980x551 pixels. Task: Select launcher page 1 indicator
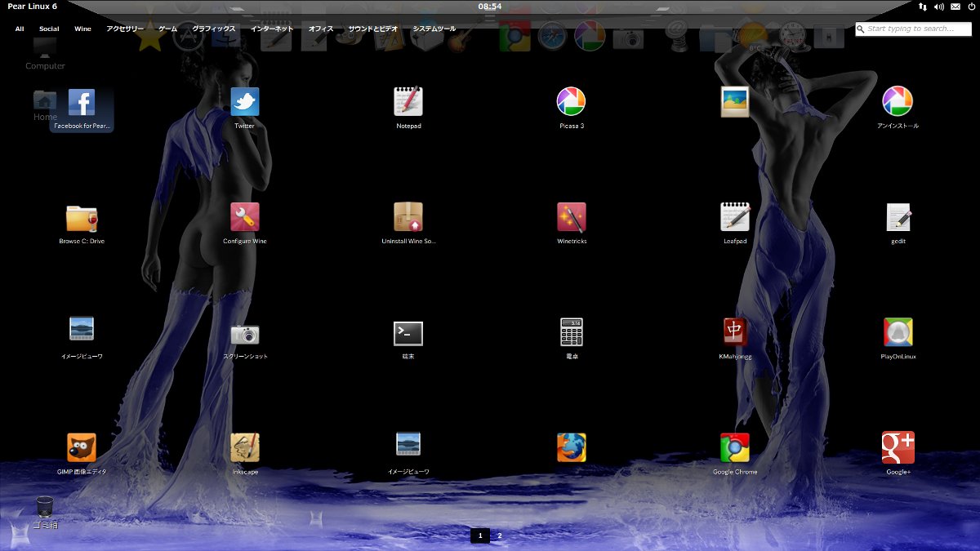pos(480,535)
